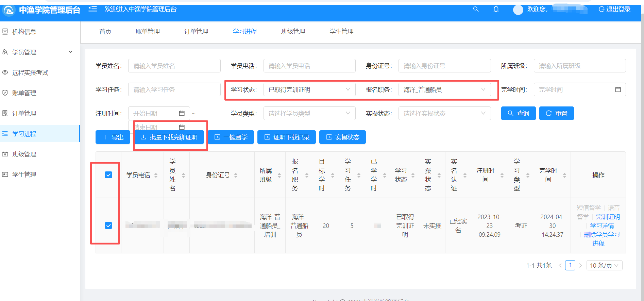This screenshot has width=644, height=301.
Task: Toggle the sidebar collapse hamburger icon
Action: [x=92, y=9]
